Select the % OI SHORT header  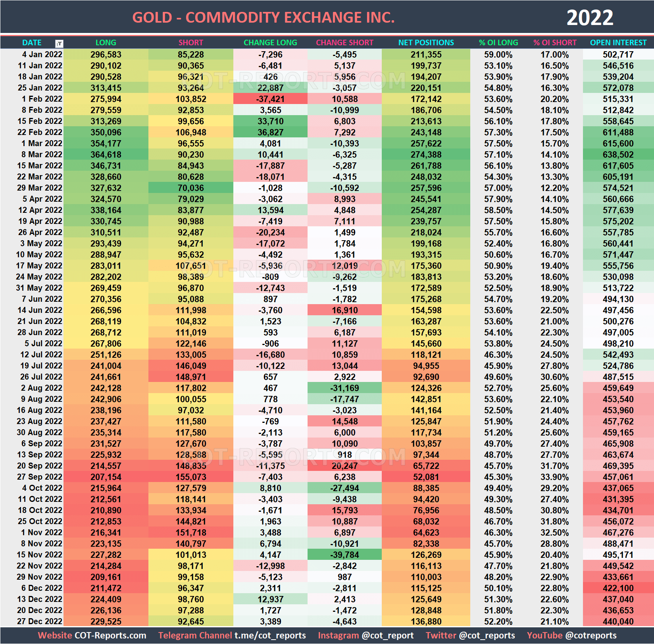(555, 42)
